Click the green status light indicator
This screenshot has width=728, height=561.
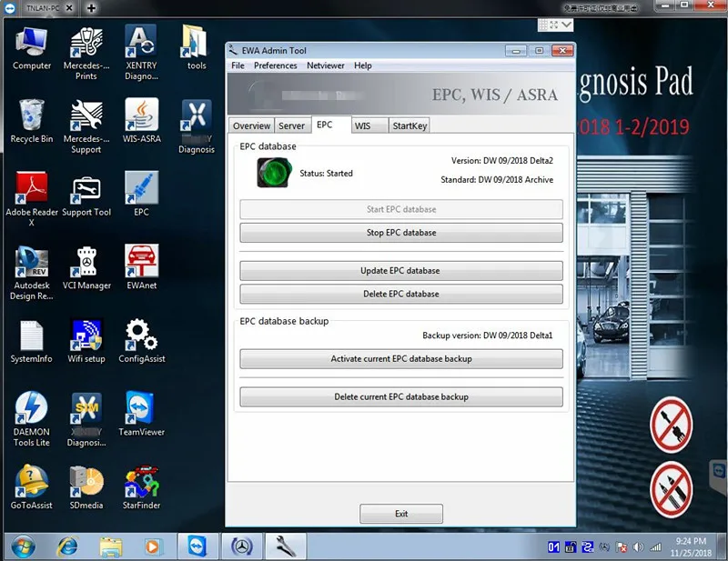[x=274, y=172]
